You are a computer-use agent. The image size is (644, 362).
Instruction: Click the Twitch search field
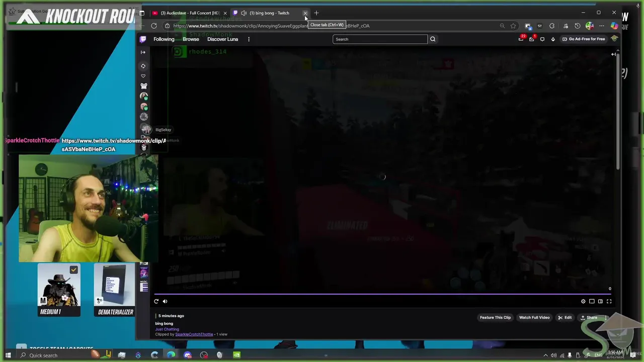pos(380,39)
